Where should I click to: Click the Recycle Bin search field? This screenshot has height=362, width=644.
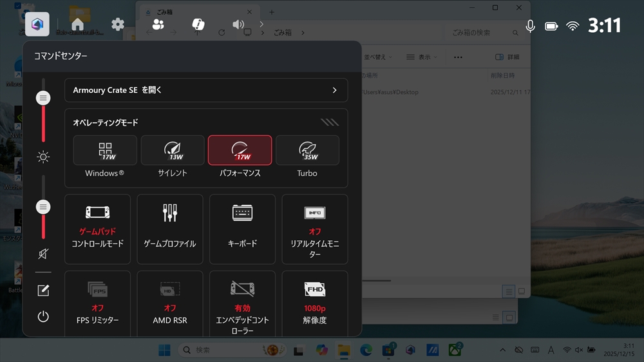click(484, 32)
